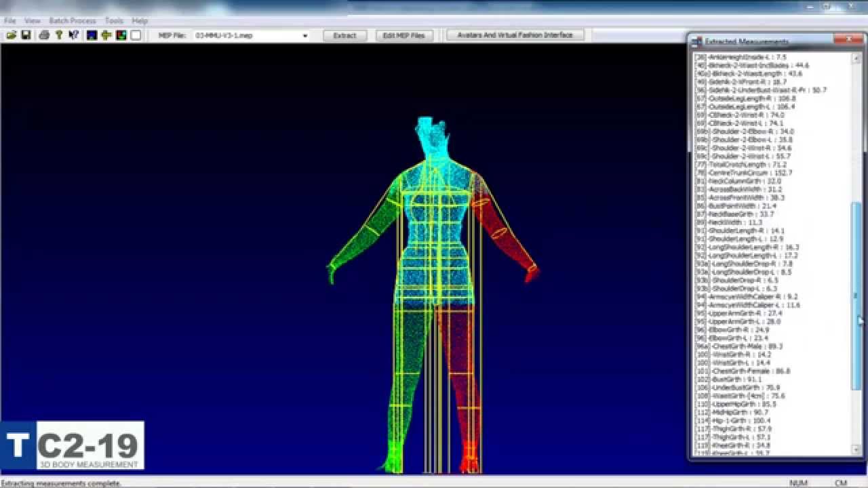Click the red-green colored view icon
This screenshot has width=868, height=488.
point(121,35)
